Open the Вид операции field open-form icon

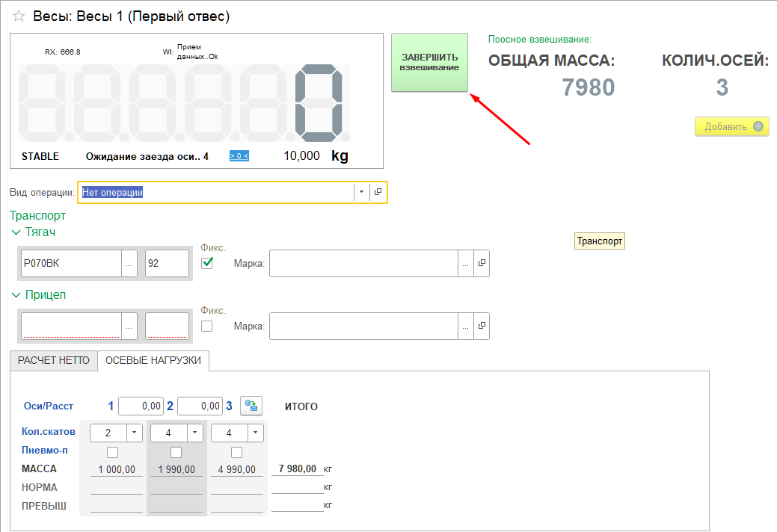(x=378, y=193)
